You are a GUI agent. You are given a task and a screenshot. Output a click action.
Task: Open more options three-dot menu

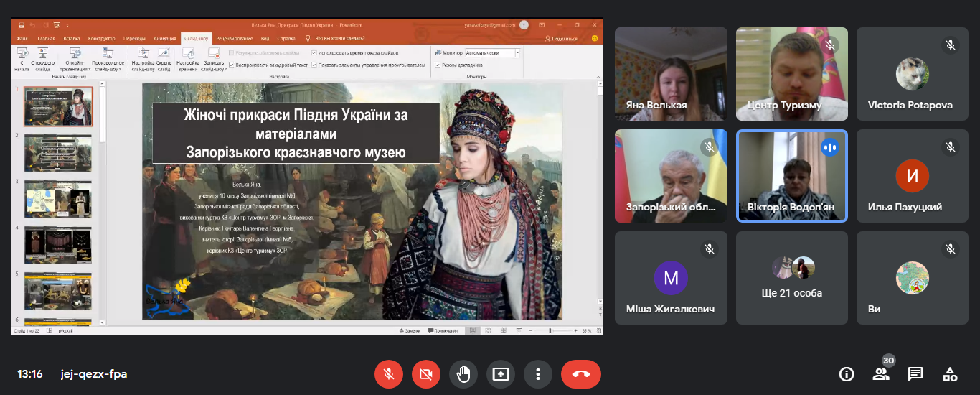[538, 374]
